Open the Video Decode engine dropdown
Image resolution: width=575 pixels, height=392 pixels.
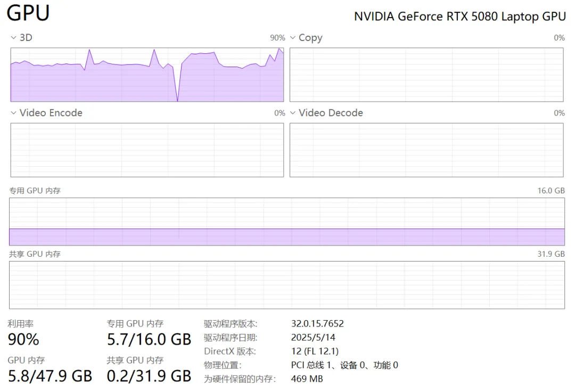(x=292, y=113)
